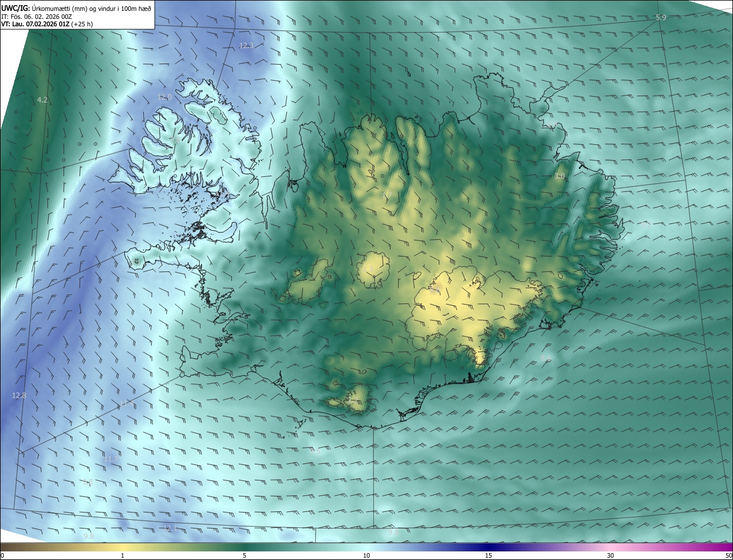Click the "15" tick on the colour scale
The width and height of the screenshot is (733, 560).
tap(488, 555)
